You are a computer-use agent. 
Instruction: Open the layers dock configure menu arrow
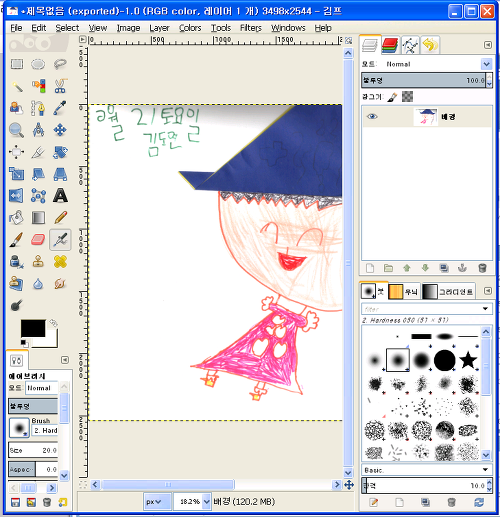coord(488,45)
